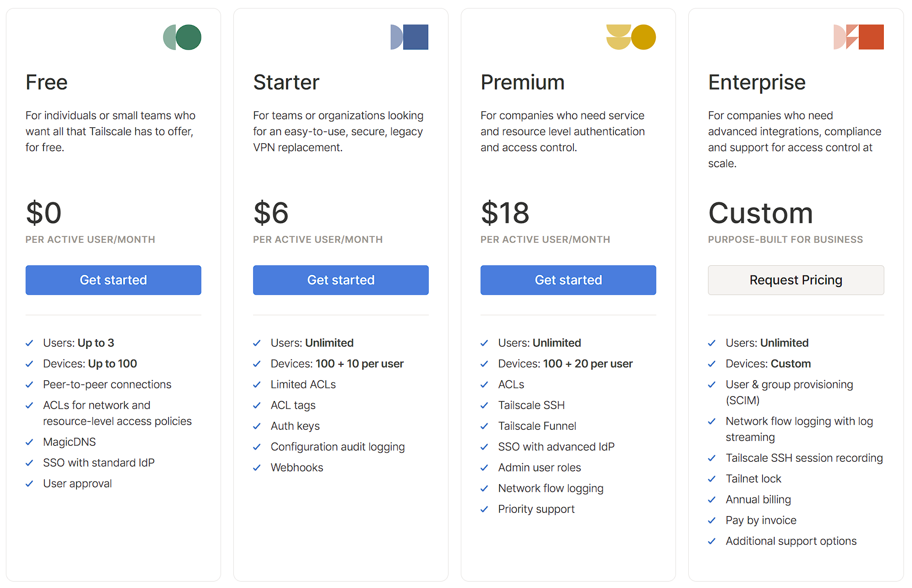Select the Free plan heading
This screenshot has width=912, height=588.
point(46,83)
